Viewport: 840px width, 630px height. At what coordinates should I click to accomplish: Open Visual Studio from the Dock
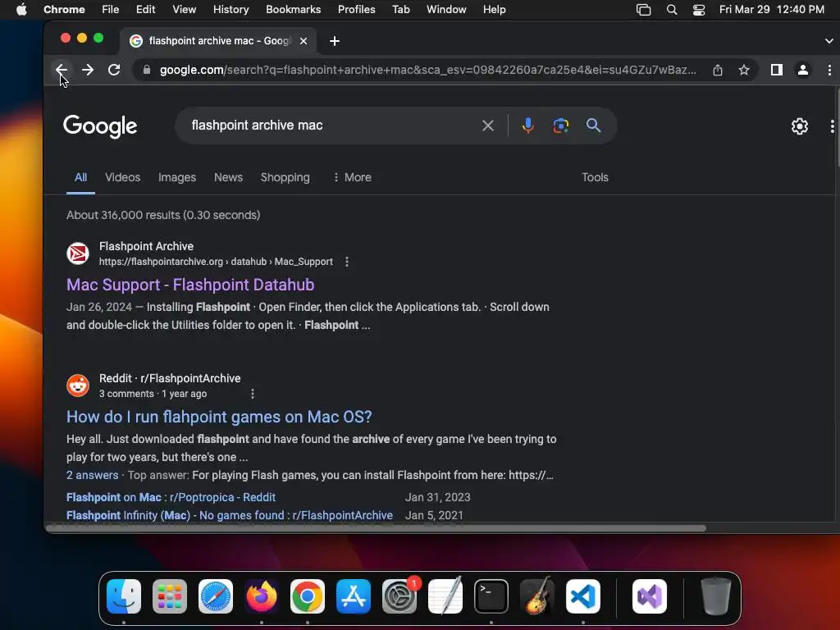point(650,596)
